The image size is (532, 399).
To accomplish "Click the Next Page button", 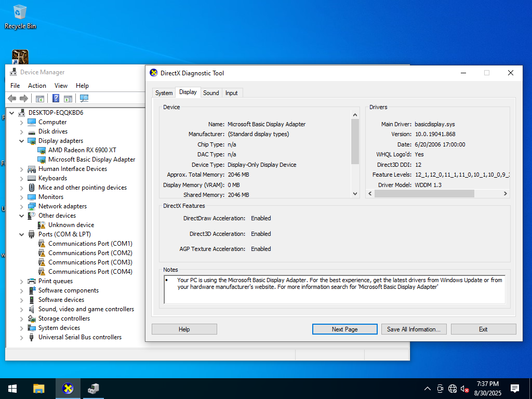I will point(345,329).
